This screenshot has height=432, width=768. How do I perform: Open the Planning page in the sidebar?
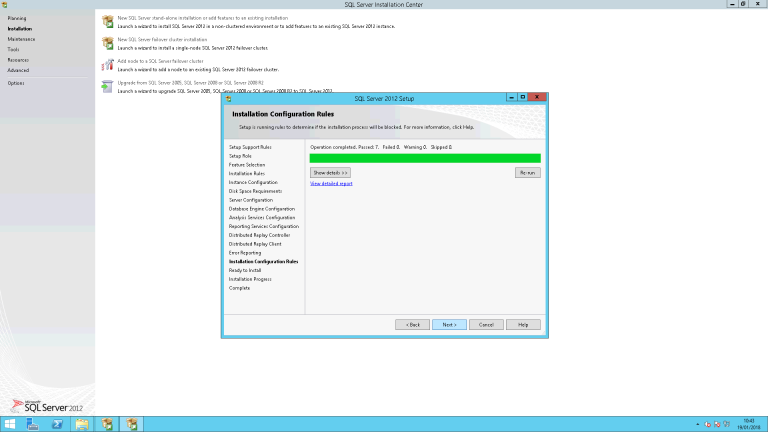tap(17, 18)
